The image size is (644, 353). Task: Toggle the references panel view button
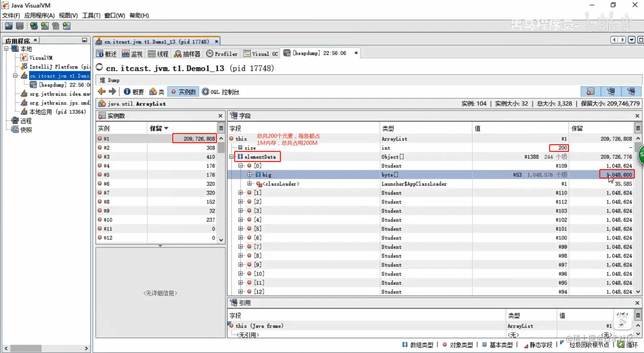(631, 91)
